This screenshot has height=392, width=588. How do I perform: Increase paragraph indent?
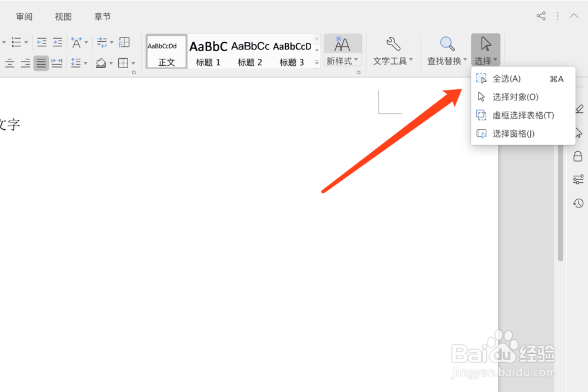[x=58, y=42]
